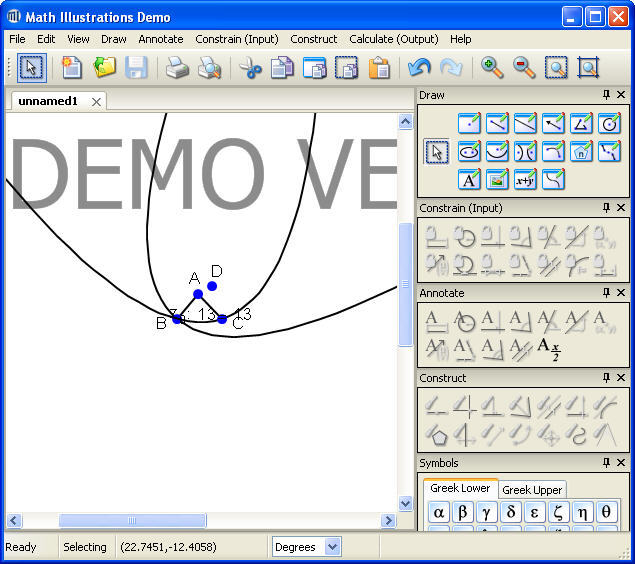
Task: Click the Copy Region toolbar icon
Action: 347,68
